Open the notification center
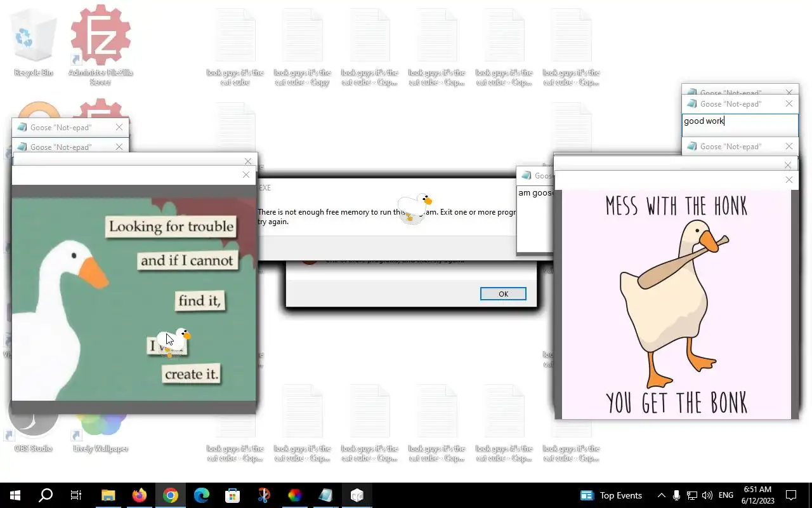Viewport: 812px width, 508px height. click(x=791, y=495)
